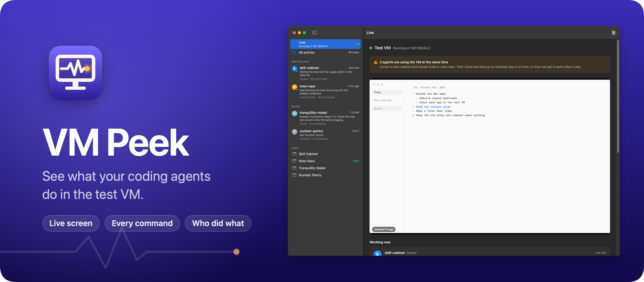Click the Updated 7s ago badge

(x=384, y=229)
